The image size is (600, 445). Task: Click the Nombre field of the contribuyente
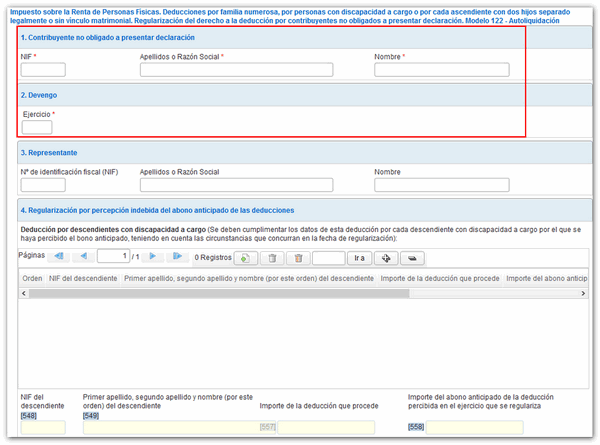441,70
